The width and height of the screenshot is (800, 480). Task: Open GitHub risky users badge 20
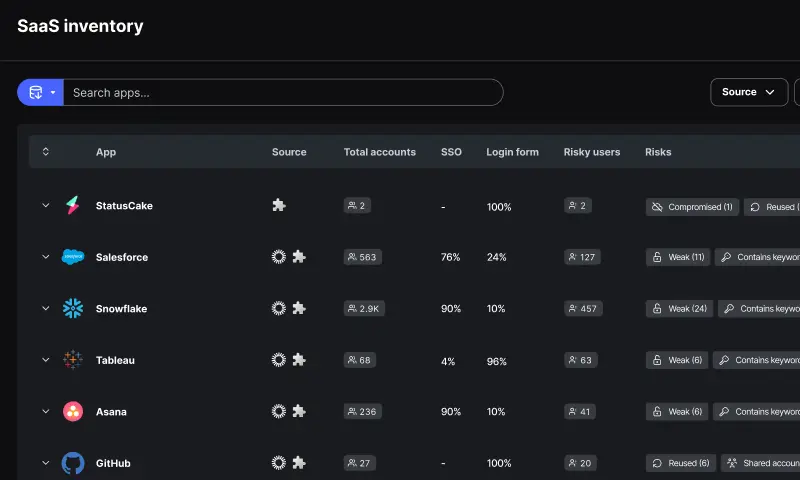click(x=581, y=463)
